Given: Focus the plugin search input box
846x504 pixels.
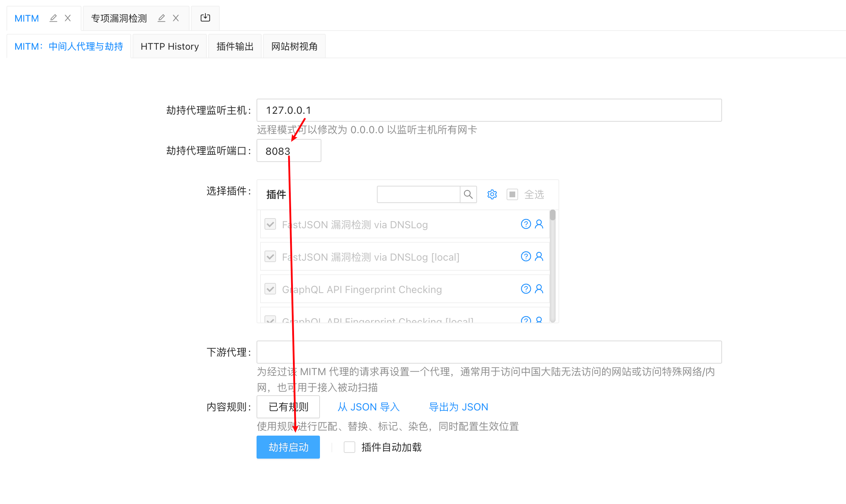Looking at the screenshot, I should 419,194.
